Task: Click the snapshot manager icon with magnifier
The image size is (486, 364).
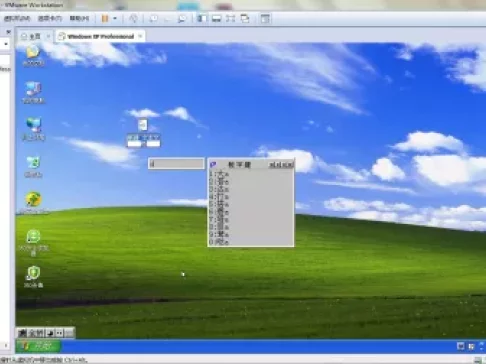Action: pyautogui.click(x=182, y=19)
